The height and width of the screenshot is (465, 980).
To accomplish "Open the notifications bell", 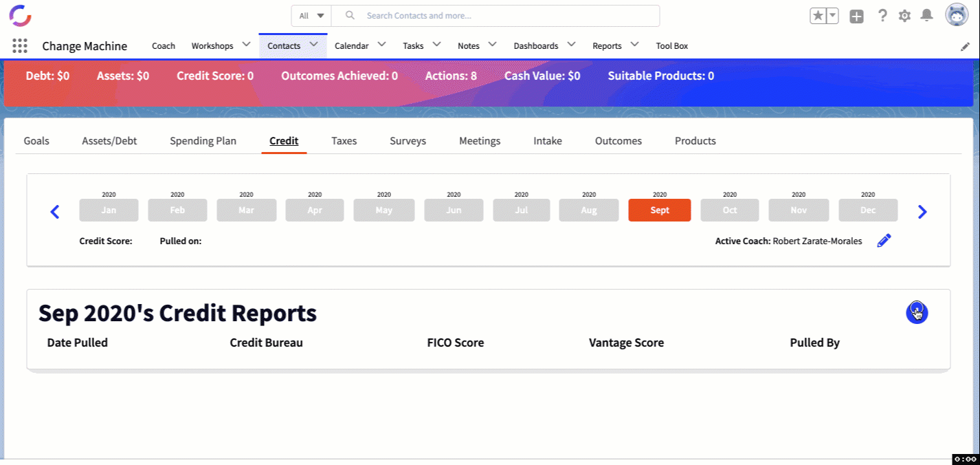I will coord(927,16).
